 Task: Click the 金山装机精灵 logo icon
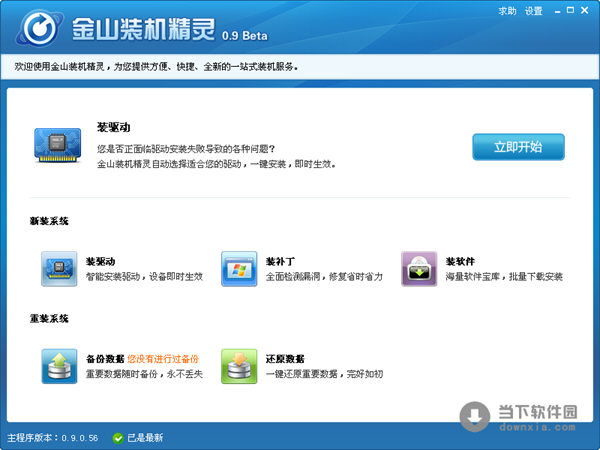click(x=39, y=28)
